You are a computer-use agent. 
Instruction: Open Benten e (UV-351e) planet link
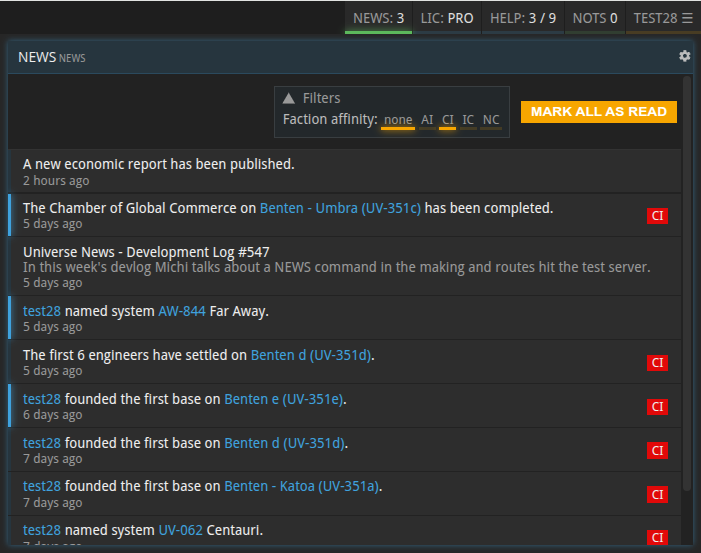click(x=283, y=399)
